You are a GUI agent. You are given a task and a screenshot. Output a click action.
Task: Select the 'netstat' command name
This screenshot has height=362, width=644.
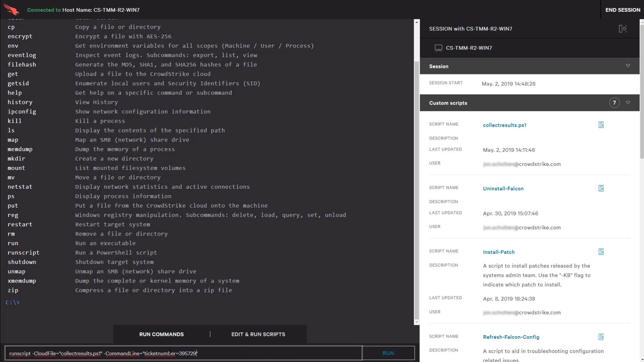(20, 187)
